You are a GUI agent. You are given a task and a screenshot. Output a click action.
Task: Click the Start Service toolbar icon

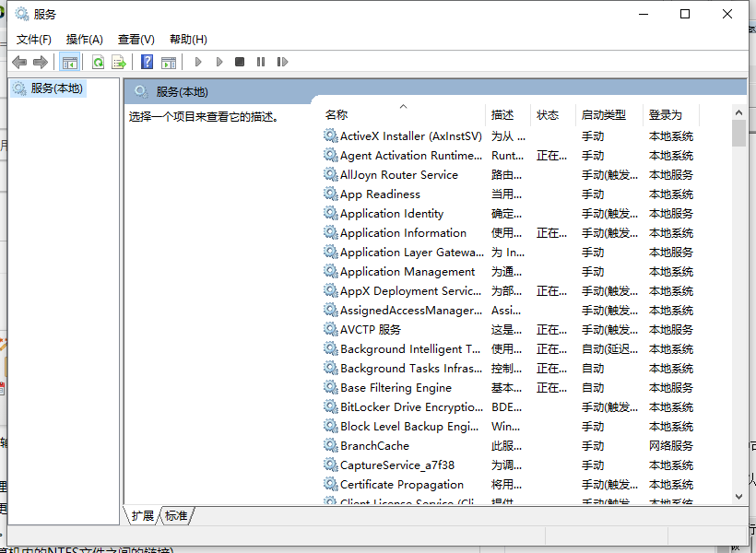tap(198, 61)
